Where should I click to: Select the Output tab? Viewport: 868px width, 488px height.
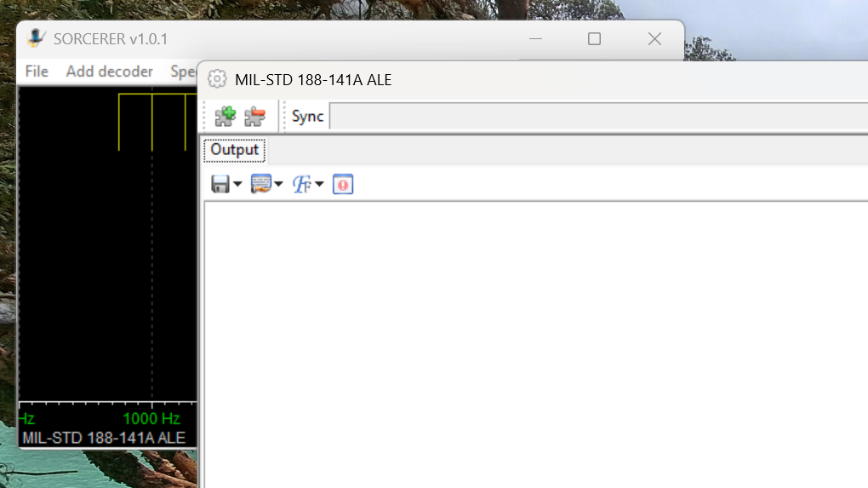[x=234, y=150]
